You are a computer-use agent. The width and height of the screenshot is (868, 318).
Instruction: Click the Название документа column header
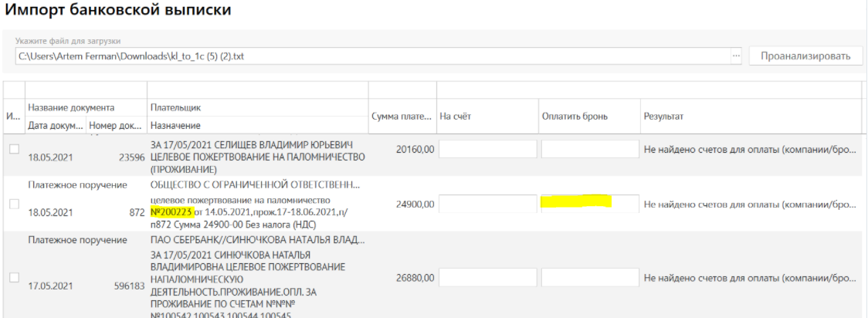click(71, 107)
